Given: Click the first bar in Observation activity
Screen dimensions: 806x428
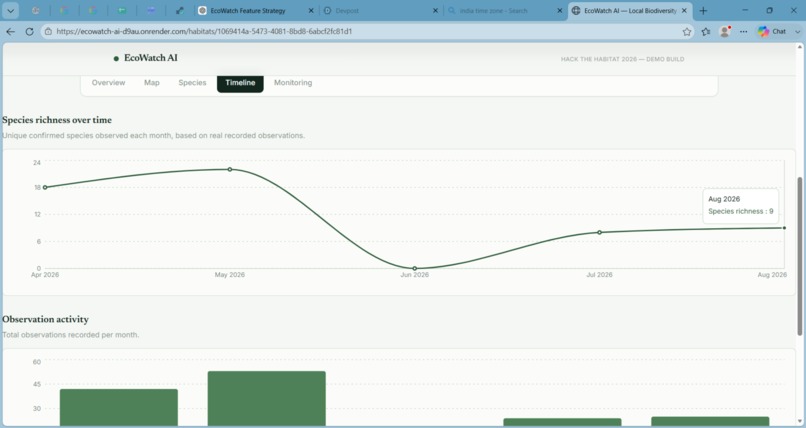Looking at the screenshot, I should click(x=119, y=408).
